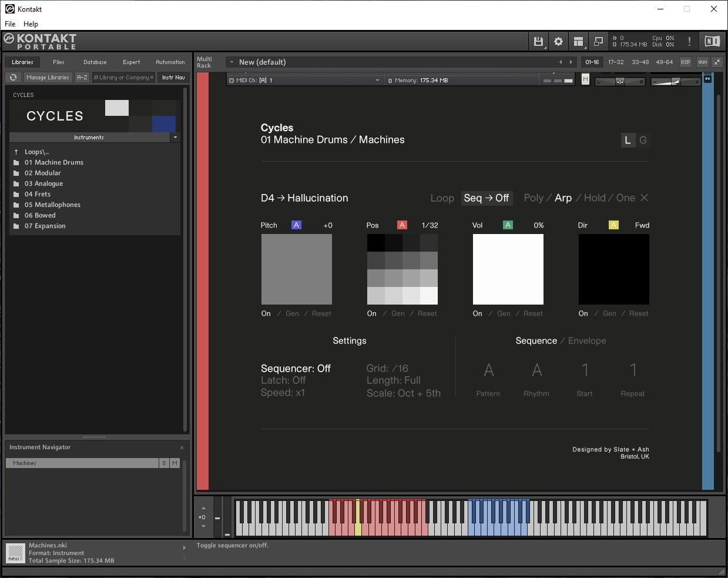Switch to the Expert tab
Viewport: 728px width, 578px height.
pos(132,62)
